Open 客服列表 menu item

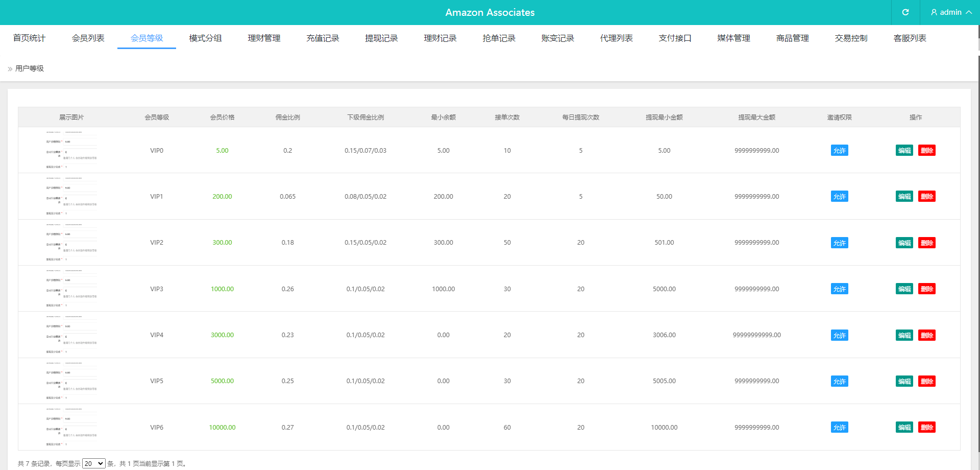(x=910, y=38)
